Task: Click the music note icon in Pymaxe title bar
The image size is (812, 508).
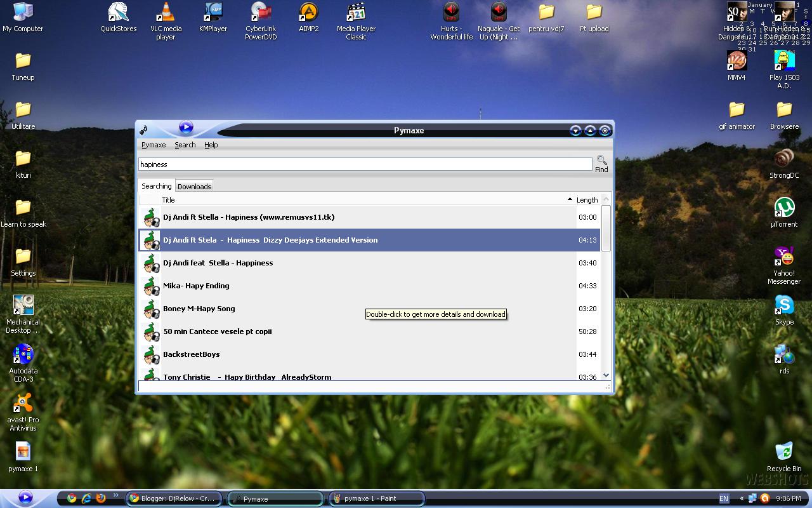Action: coord(144,130)
